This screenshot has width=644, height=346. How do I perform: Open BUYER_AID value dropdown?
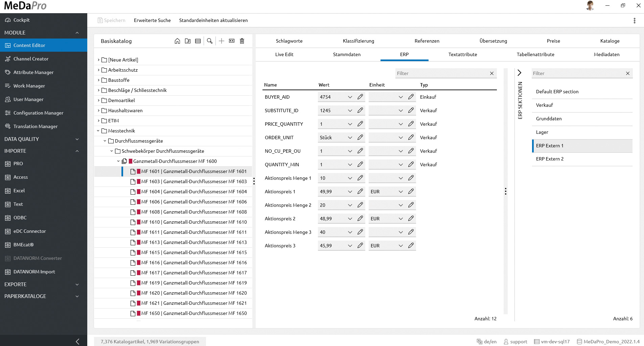click(350, 97)
